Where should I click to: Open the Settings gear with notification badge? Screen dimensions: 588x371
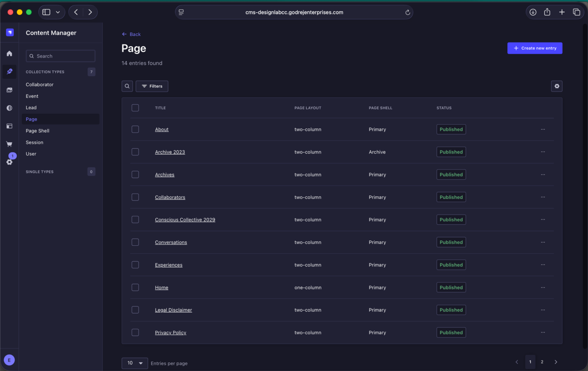9,162
